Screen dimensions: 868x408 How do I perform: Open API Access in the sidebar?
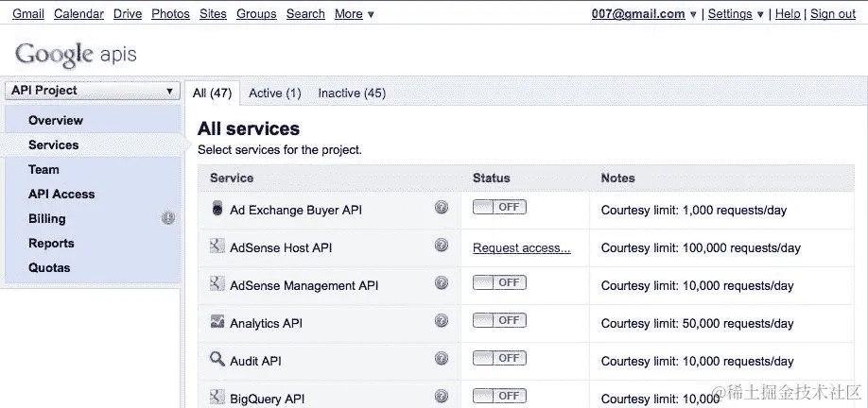[61, 194]
